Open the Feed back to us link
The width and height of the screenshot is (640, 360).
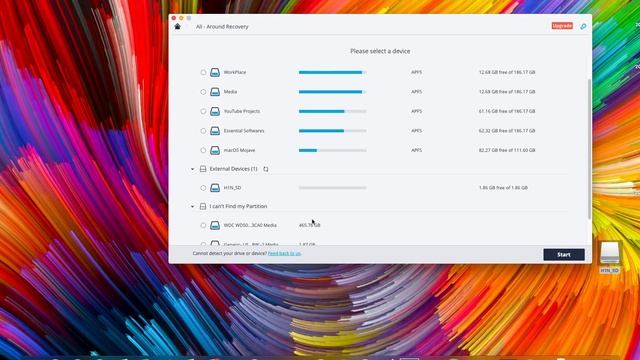click(284, 253)
